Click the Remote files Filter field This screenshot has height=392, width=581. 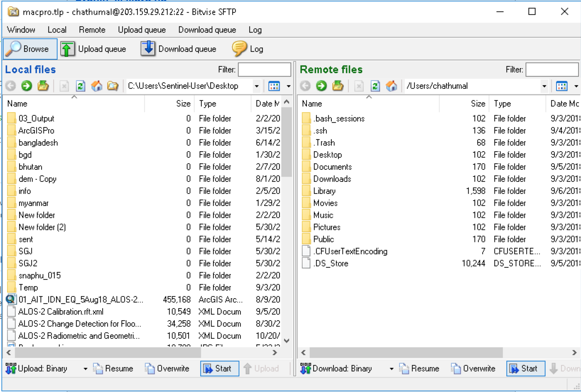(x=552, y=70)
